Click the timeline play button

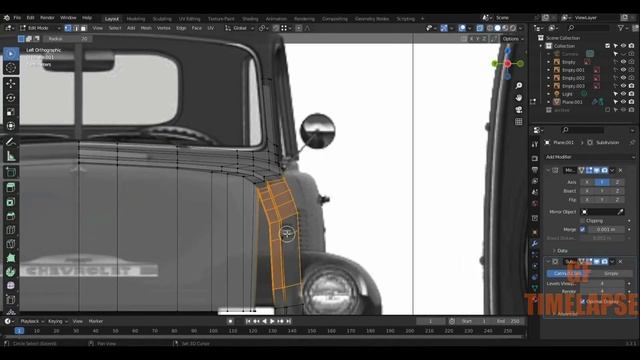[x=272, y=322]
